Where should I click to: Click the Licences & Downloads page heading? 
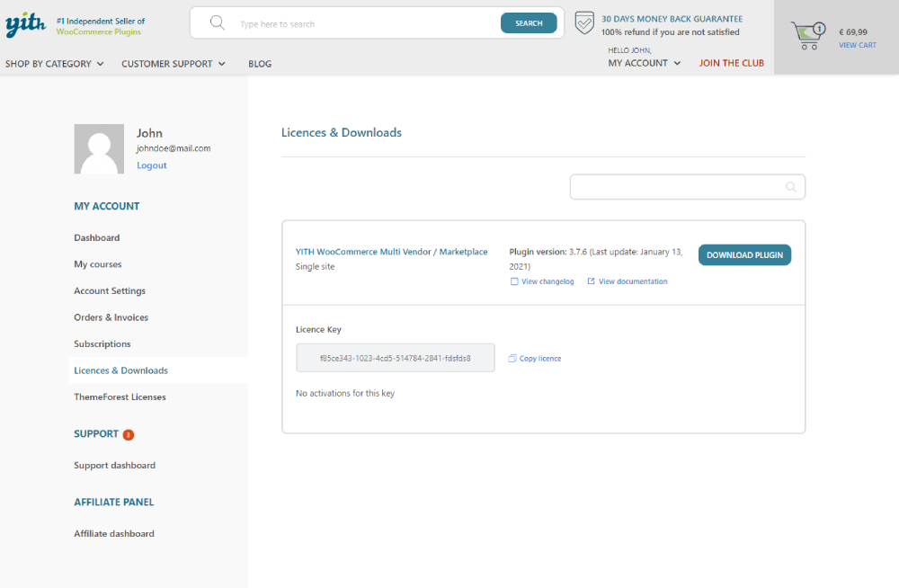click(341, 132)
